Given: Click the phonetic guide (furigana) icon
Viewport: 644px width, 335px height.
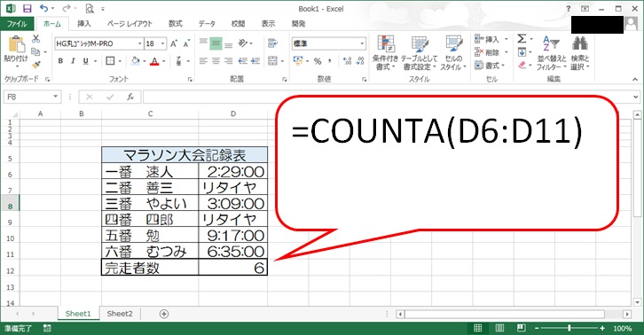Looking at the screenshot, I should (178, 61).
